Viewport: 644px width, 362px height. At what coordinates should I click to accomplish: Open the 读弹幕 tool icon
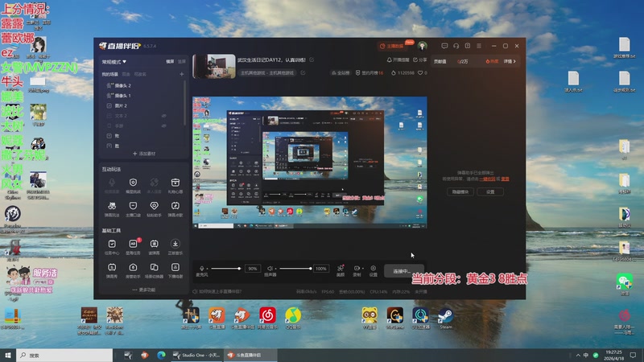tap(154, 244)
